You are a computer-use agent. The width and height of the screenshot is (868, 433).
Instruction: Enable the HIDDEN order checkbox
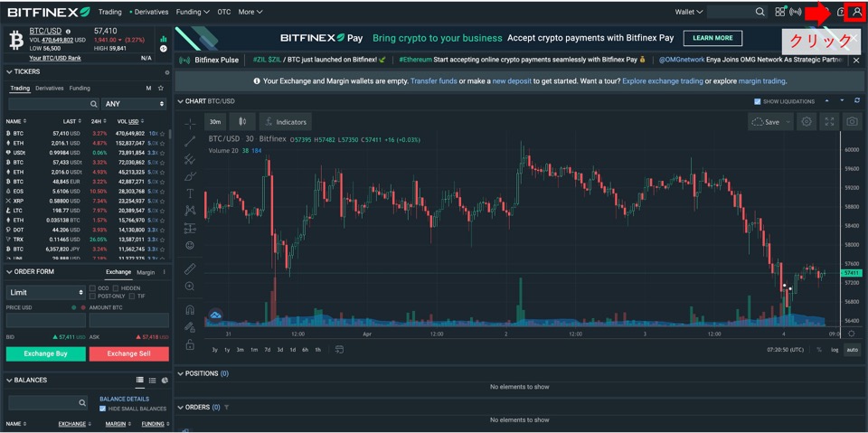coord(116,288)
